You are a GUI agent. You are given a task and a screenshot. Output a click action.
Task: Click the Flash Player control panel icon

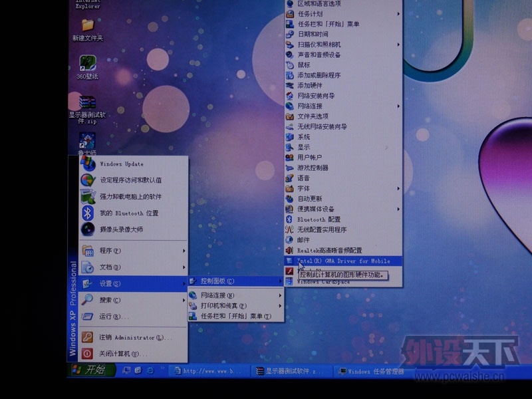[x=289, y=271]
